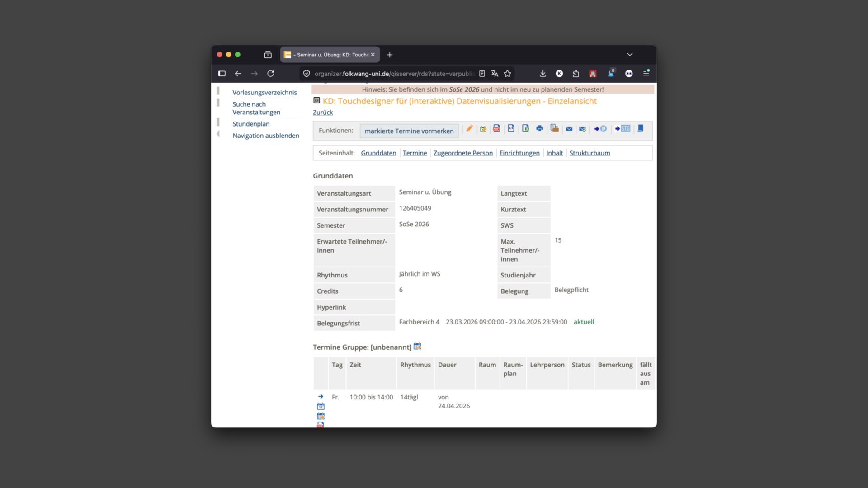Click the arrow STG icon
This screenshot has width=868, height=488.
(x=623, y=129)
